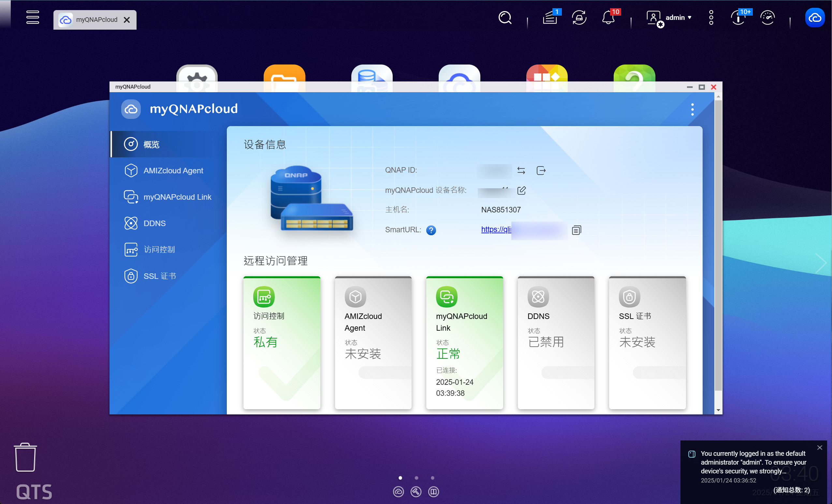Open background tasks icon with badge 1

coord(550,18)
